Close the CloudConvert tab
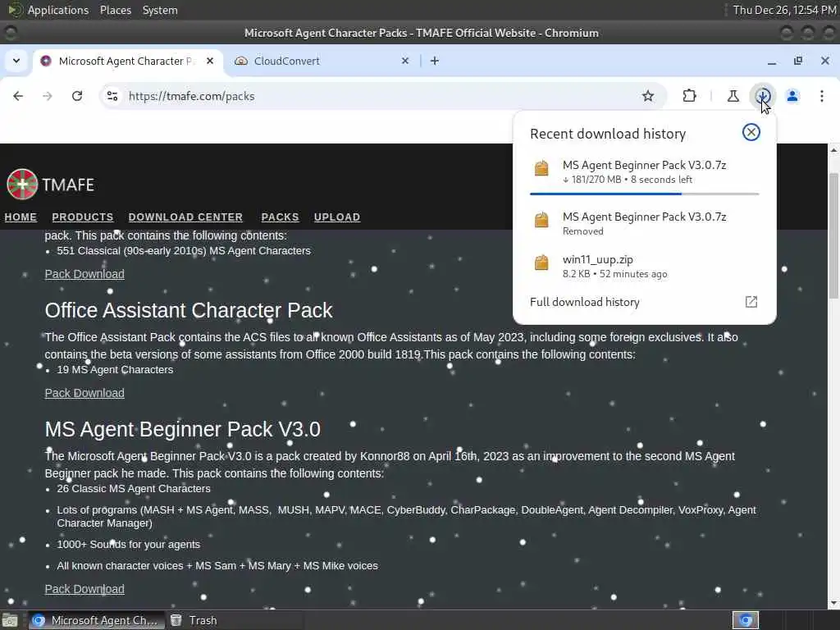 [x=405, y=61]
